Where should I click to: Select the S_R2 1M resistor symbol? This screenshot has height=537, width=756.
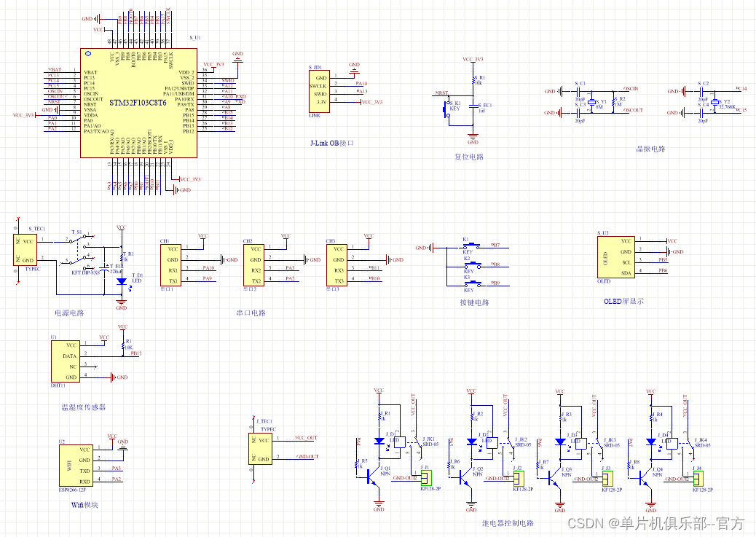613,102
